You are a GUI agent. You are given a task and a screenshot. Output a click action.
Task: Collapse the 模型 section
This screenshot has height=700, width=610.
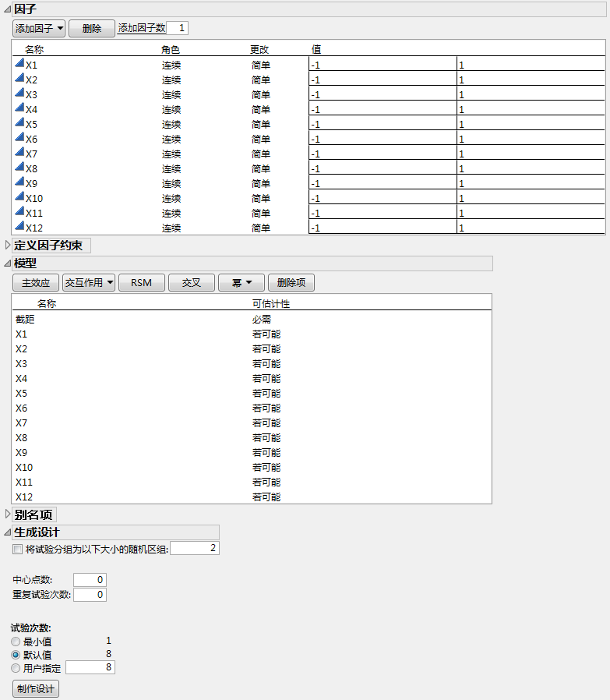[7, 263]
